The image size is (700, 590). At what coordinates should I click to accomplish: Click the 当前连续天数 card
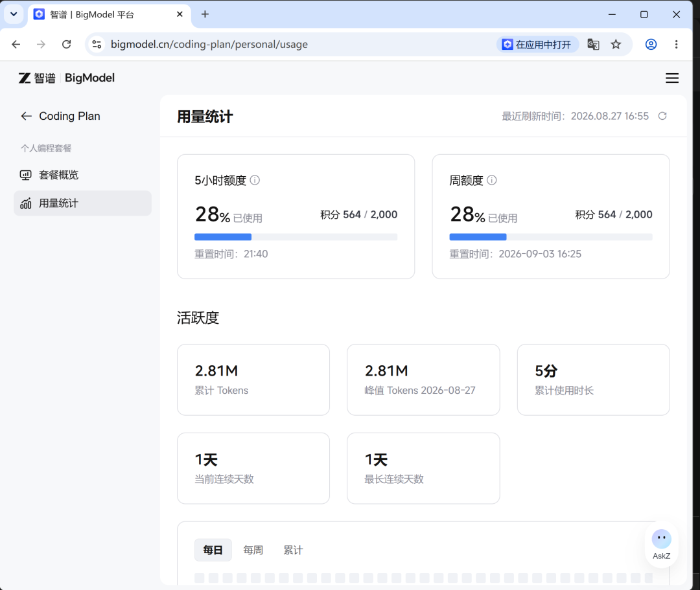click(253, 468)
